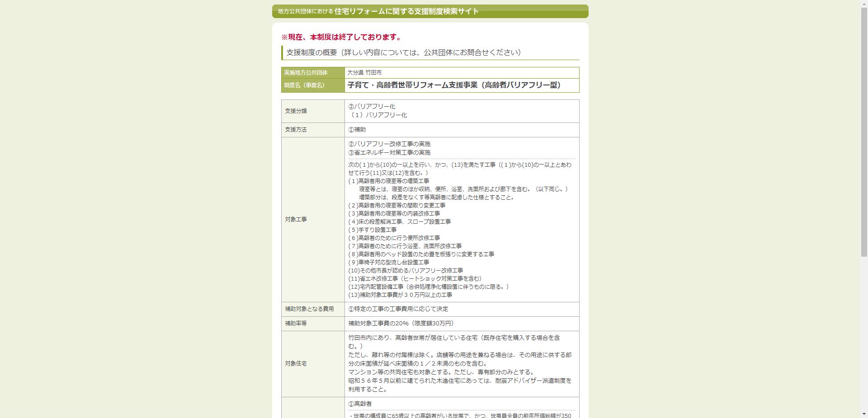Click the 対象工事 row header
This screenshot has width=868, height=418.
pos(296,220)
